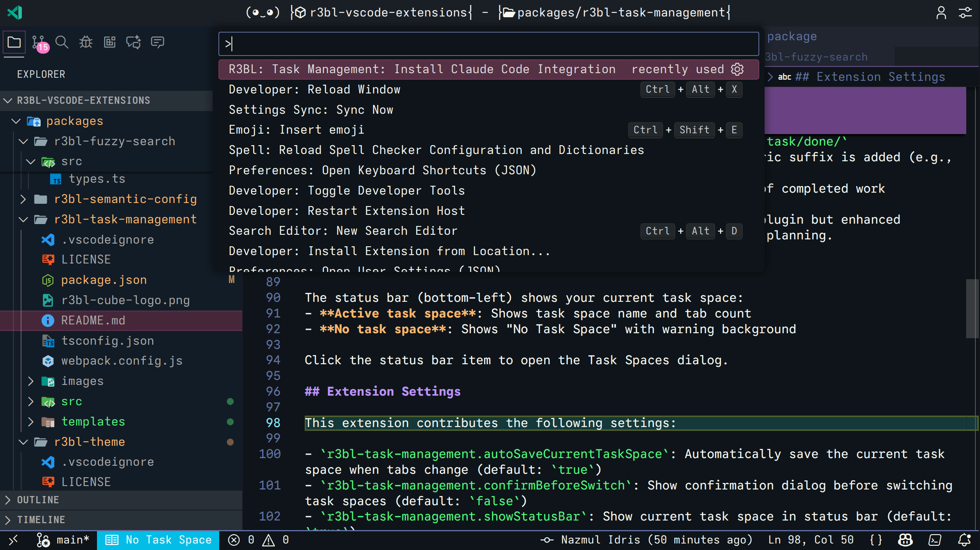
Task: Open Source Control view showing 15 changes
Action: [x=38, y=42]
